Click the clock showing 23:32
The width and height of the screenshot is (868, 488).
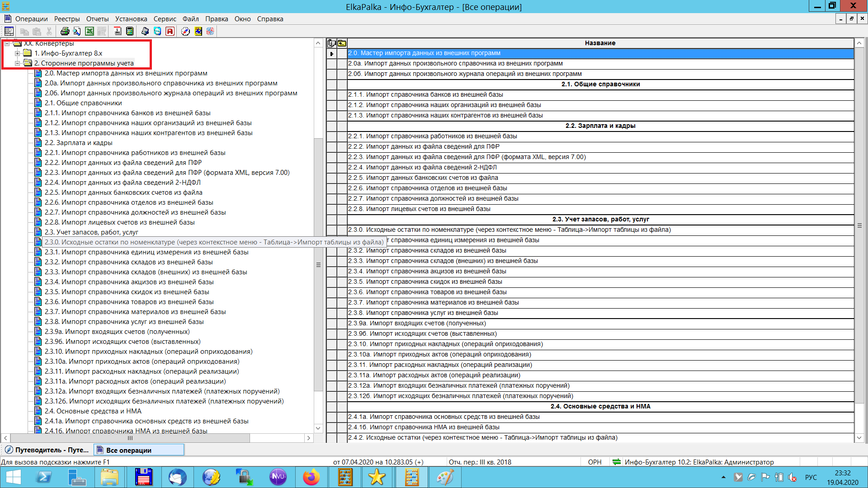point(843,473)
